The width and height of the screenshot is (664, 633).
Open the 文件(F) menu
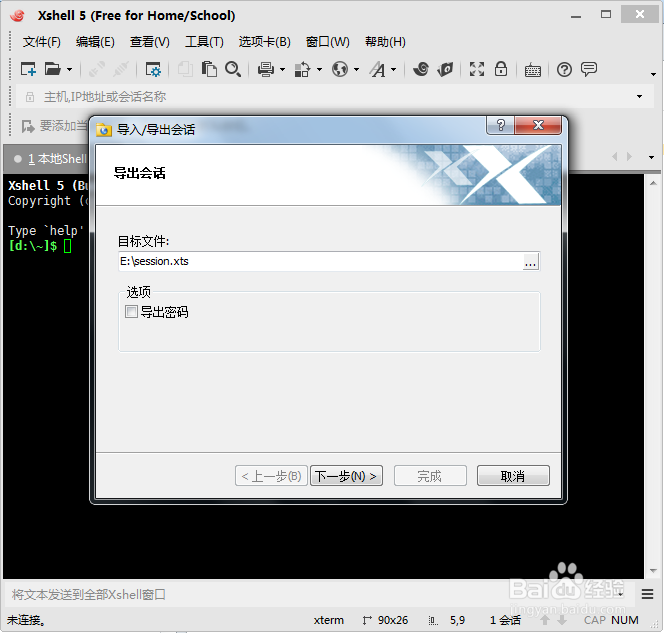click(42, 42)
